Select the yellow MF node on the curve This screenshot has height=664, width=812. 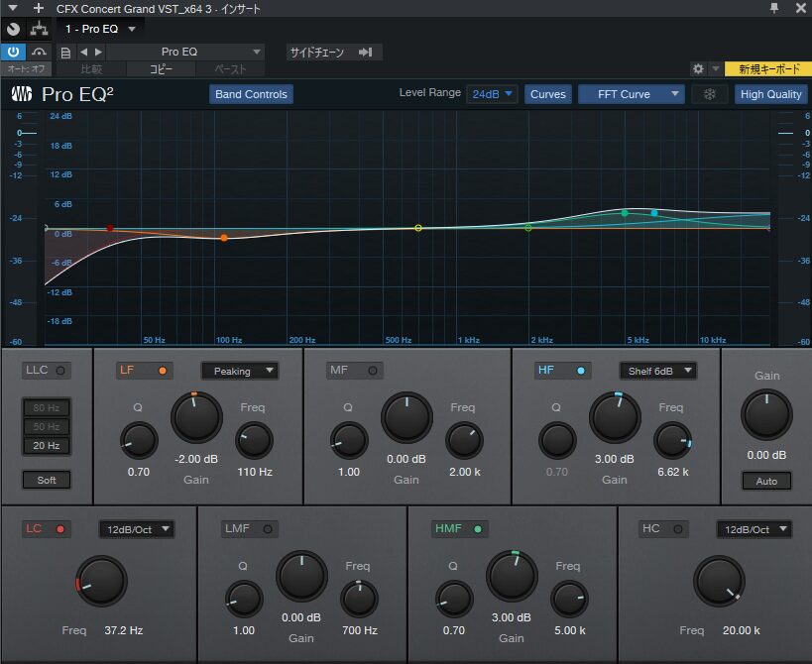click(418, 228)
